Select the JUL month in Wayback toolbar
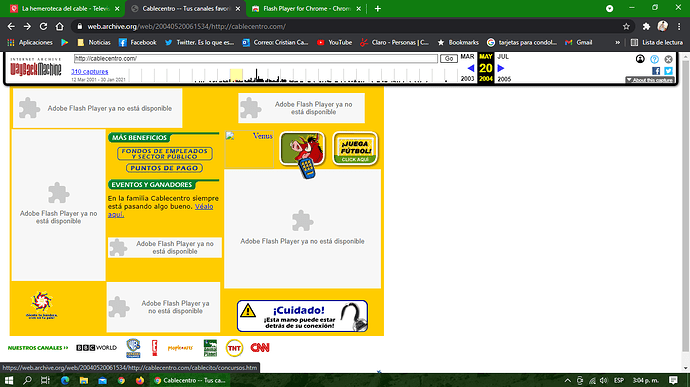Image resolution: width=690 pixels, height=387 pixels. (x=503, y=56)
